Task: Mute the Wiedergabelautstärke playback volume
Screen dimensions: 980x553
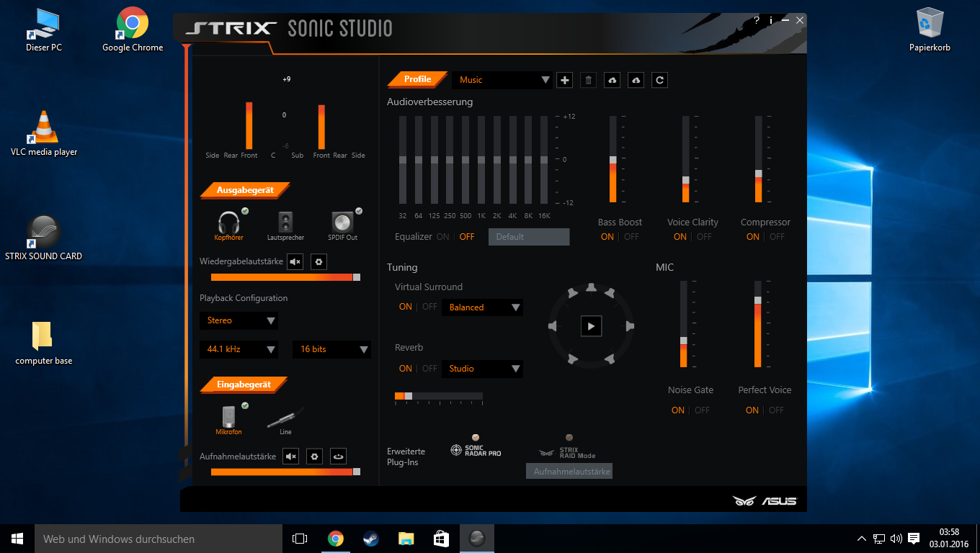Action: pos(295,262)
